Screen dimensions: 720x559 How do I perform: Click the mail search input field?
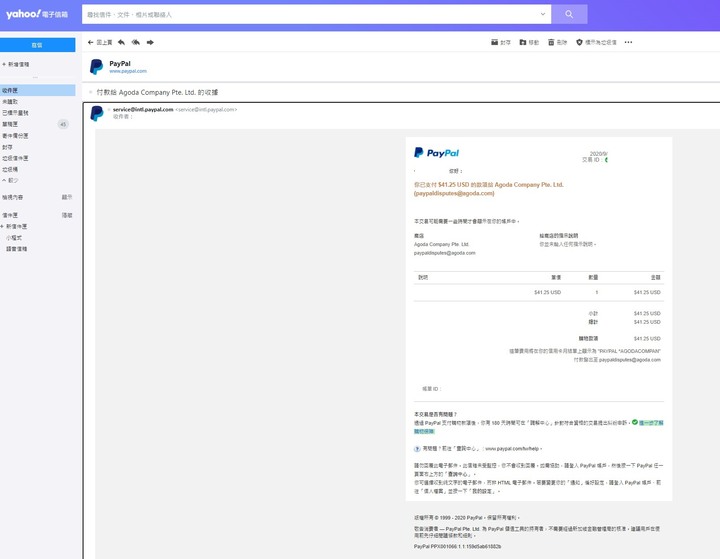310,14
